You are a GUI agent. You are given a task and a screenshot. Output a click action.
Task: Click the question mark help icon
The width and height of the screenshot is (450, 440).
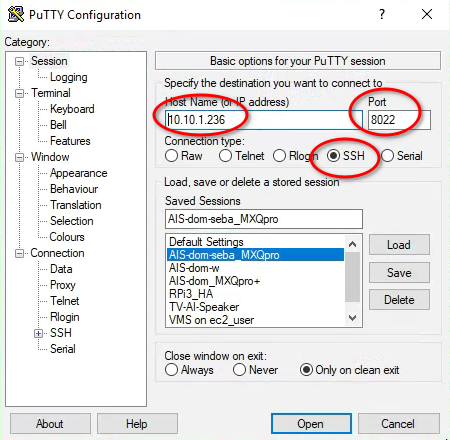click(x=382, y=14)
